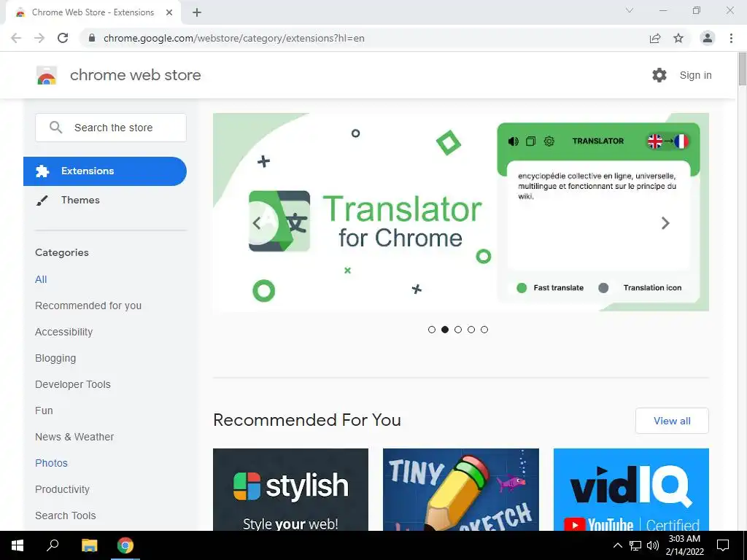Choose the Developer Tools category
The height and width of the screenshot is (560, 747).
pyautogui.click(x=73, y=384)
